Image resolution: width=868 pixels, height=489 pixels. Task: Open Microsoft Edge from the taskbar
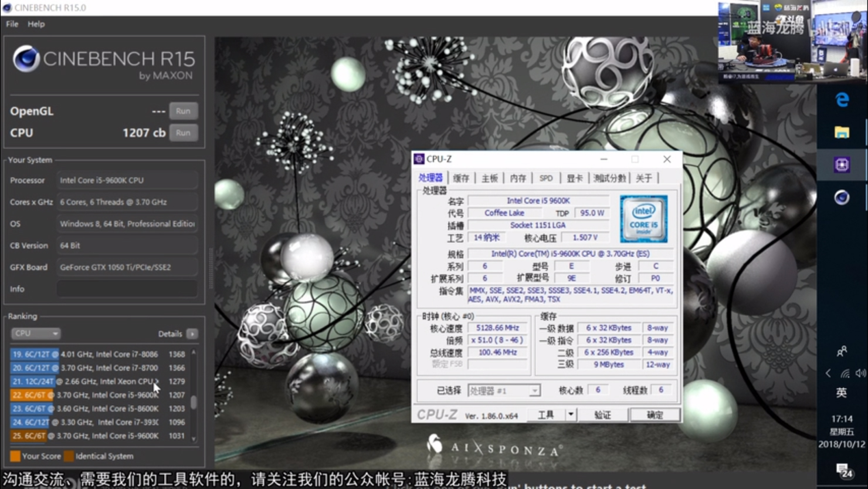pos(842,100)
